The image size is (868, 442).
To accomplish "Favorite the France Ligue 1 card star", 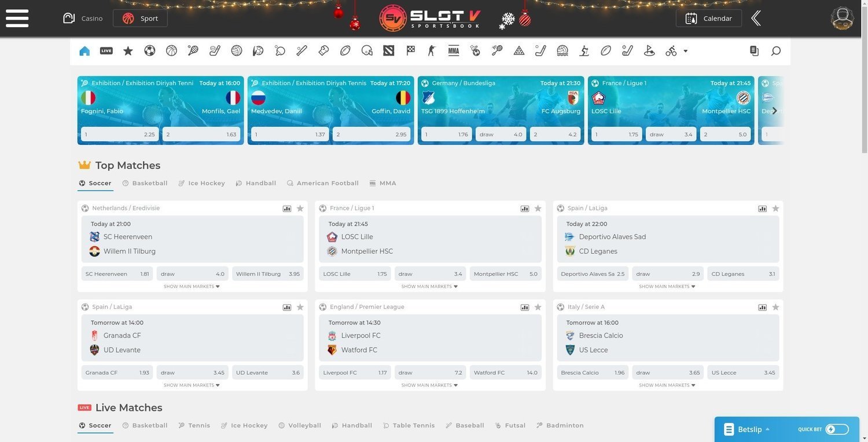I will tap(538, 209).
